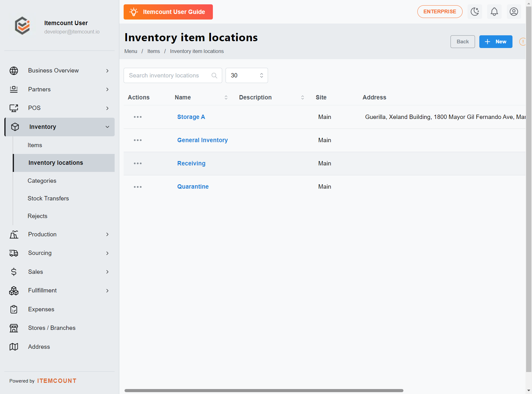Expand the Fullfillment menu chevron
The width and height of the screenshot is (532, 394).
tap(107, 291)
